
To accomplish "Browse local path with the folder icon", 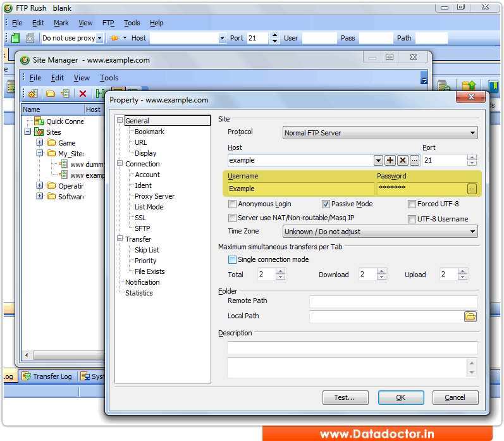I will click(470, 316).
